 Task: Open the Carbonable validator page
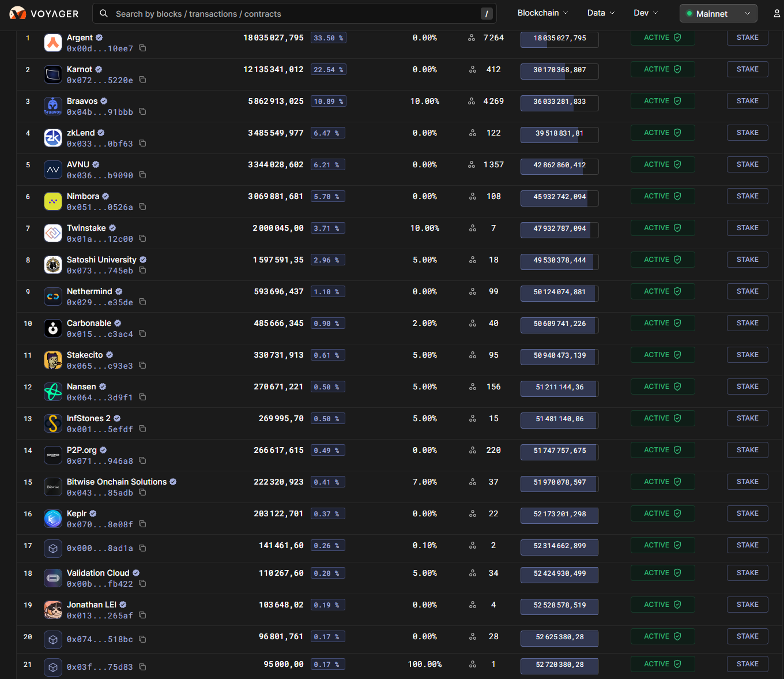pos(89,323)
